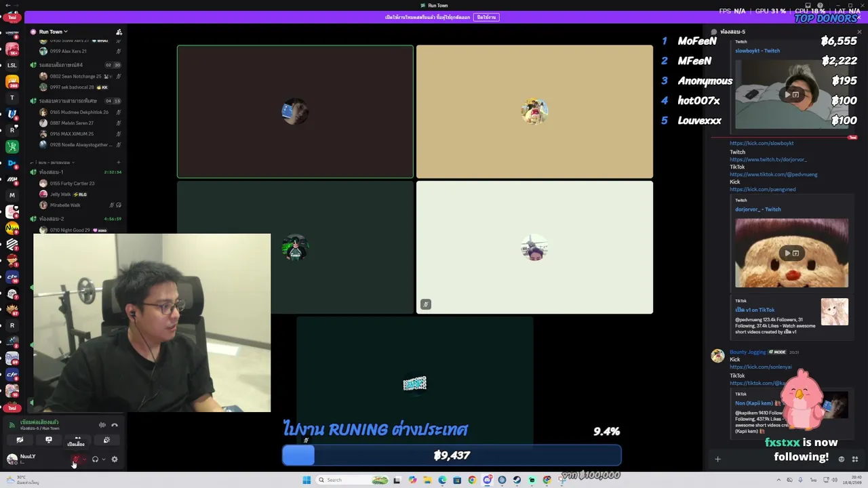Invite people using the Run Town header icon
The width and height of the screenshot is (868, 488).
[x=119, y=32]
